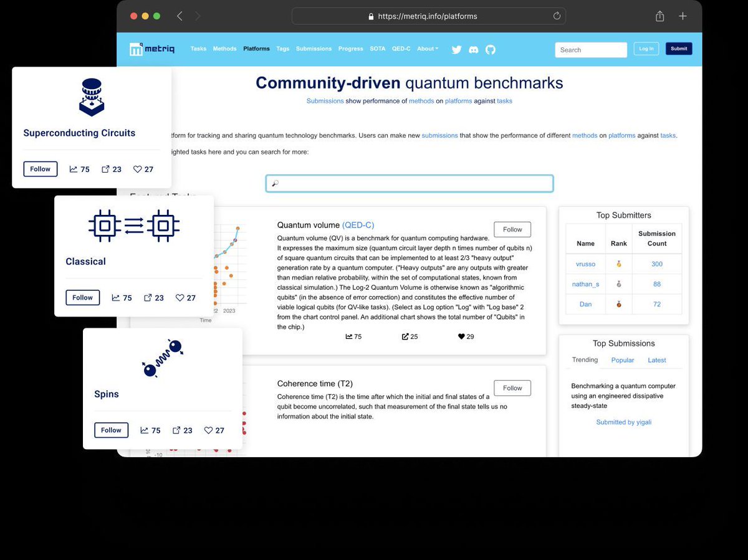Click the chart icon showing 75 under Quantum volume
This screenshot has width=748, height=560.
pos(349,336)
